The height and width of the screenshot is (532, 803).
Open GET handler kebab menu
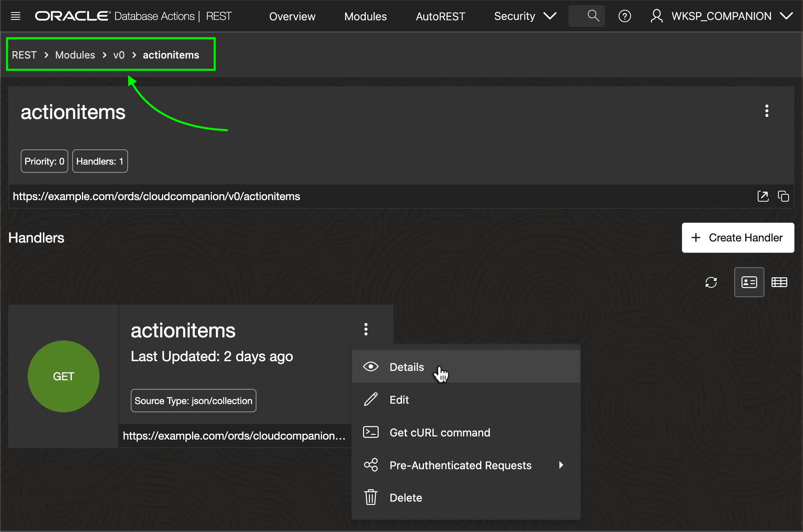pos(366,329)
